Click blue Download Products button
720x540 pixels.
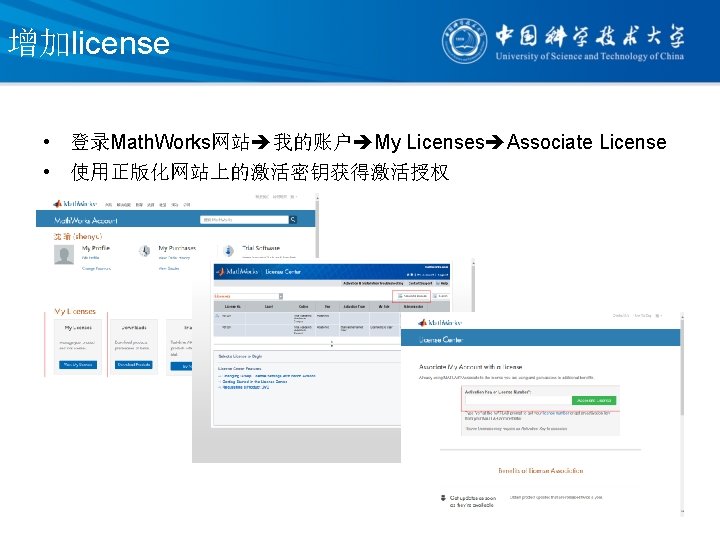134,365
